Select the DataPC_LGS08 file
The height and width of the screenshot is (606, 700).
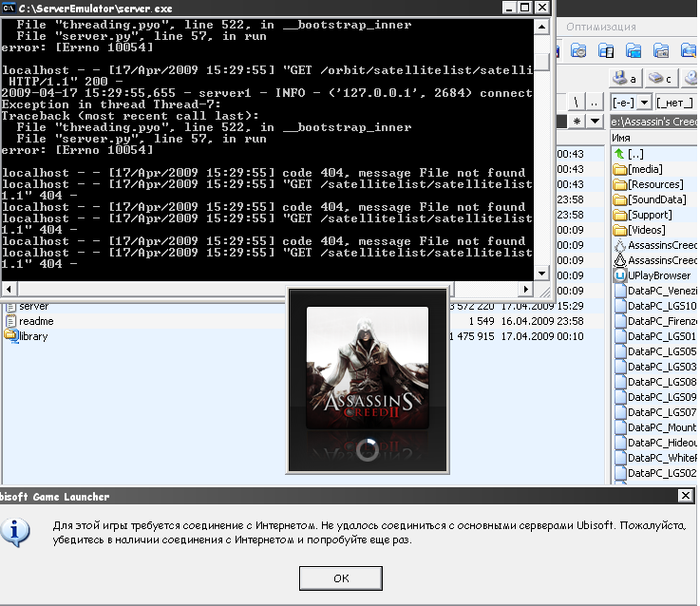[655, 382]
